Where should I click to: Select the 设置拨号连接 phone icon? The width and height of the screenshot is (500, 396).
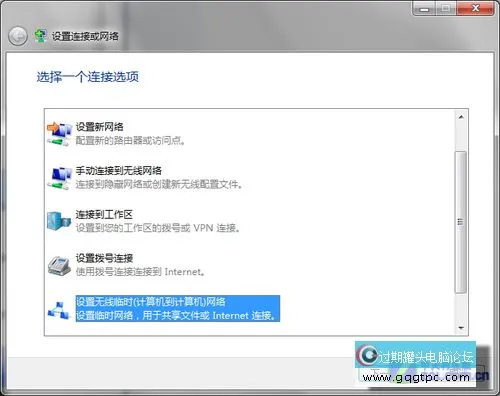pos(59,265)
